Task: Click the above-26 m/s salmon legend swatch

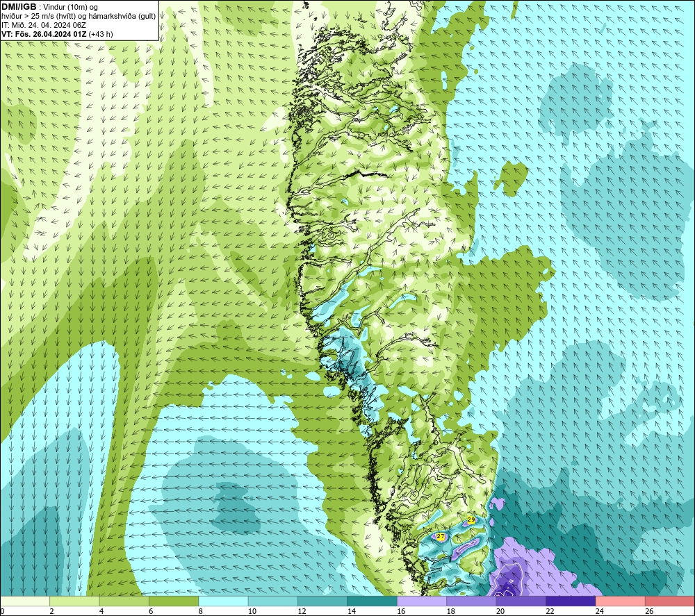Action: [670, 601]
